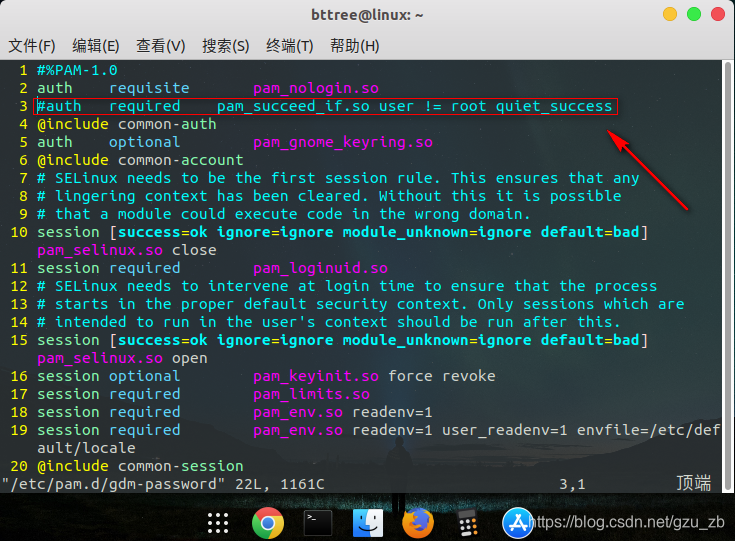Click 'root' in the commented auth line

point(468,106)
